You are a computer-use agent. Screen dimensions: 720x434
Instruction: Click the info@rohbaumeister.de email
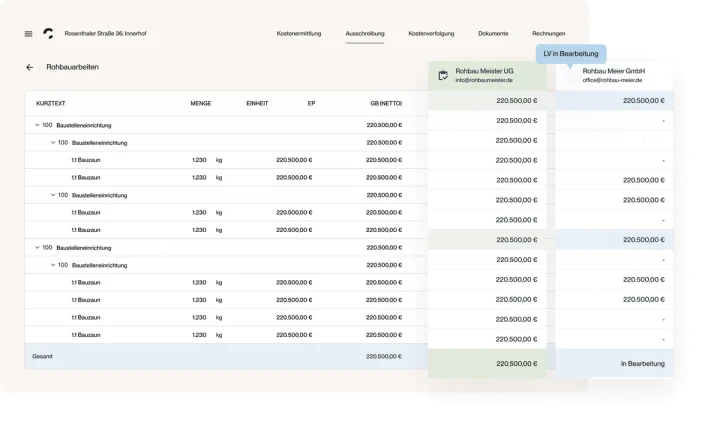[x=484, y=80]
